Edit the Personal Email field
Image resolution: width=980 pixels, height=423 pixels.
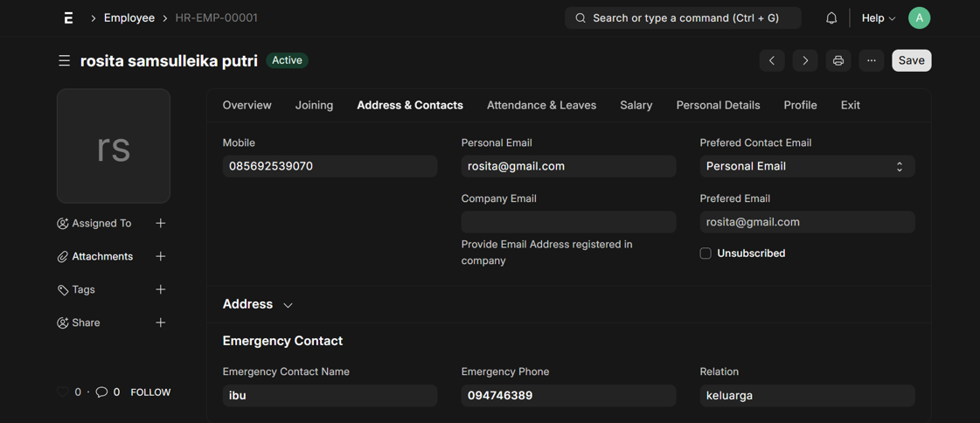click(569, 166)
